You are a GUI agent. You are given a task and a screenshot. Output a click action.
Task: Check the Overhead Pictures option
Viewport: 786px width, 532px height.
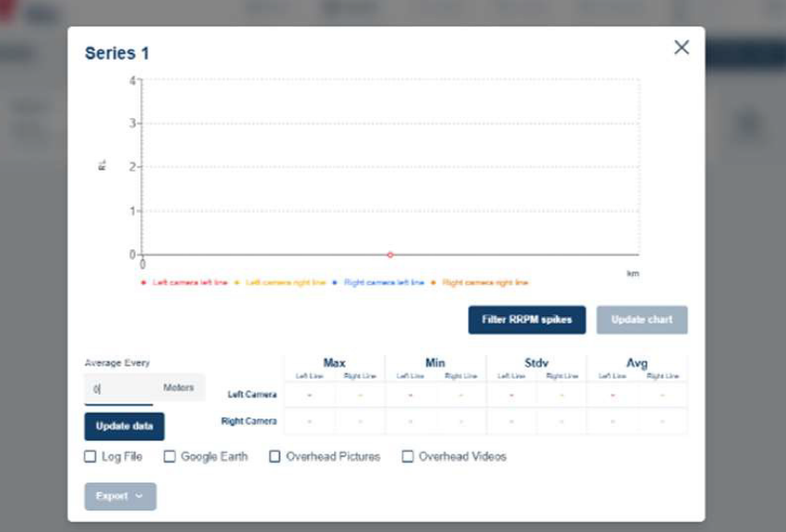click(x=275, y=456)
